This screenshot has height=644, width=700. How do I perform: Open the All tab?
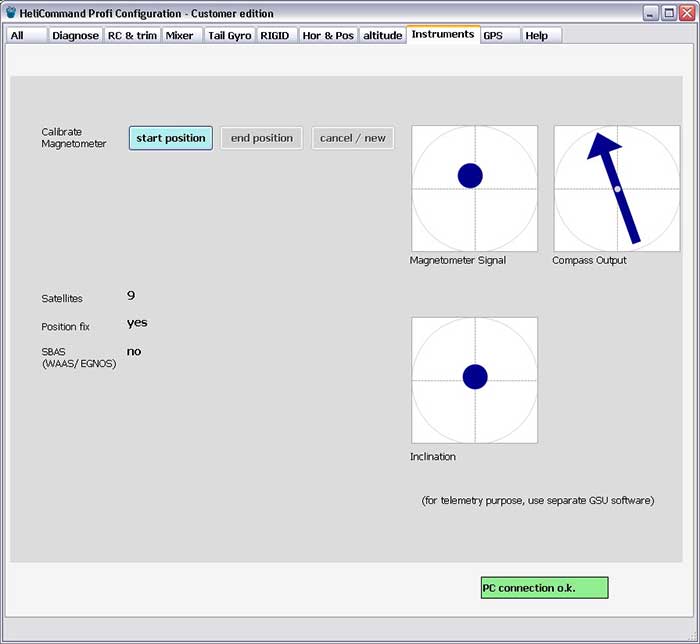coord(26,35)
